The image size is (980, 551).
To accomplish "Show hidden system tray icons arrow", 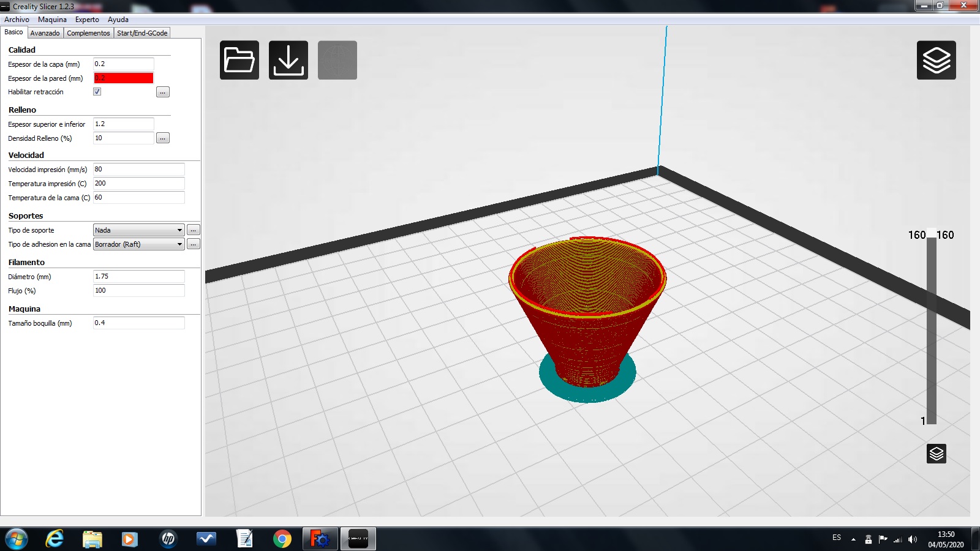I will [853, 539].
